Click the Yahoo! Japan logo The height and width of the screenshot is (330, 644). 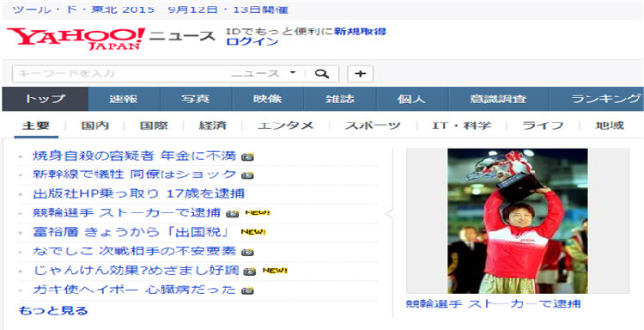coord(76,38)
